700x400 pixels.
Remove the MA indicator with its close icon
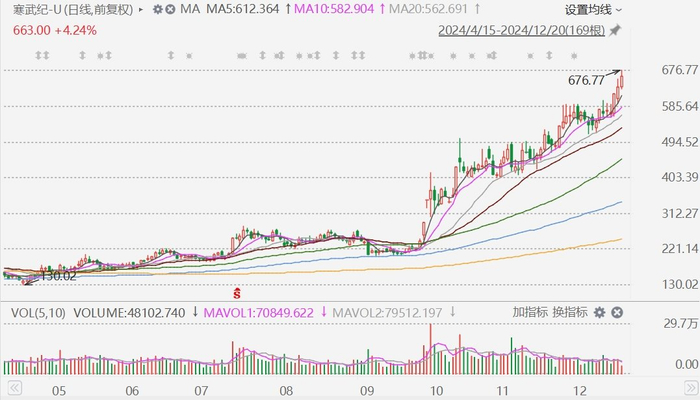(170, 9)
